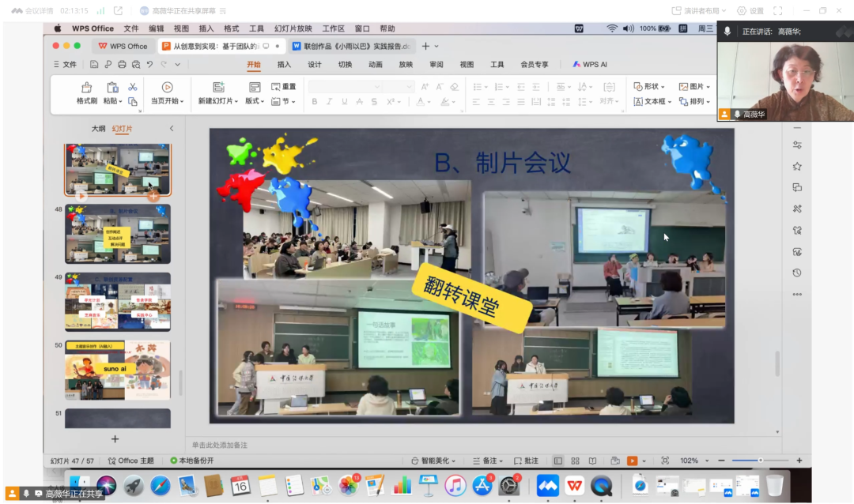
Task: Open 设置 in the meeting title bar
Action: (x=750, y=11)
